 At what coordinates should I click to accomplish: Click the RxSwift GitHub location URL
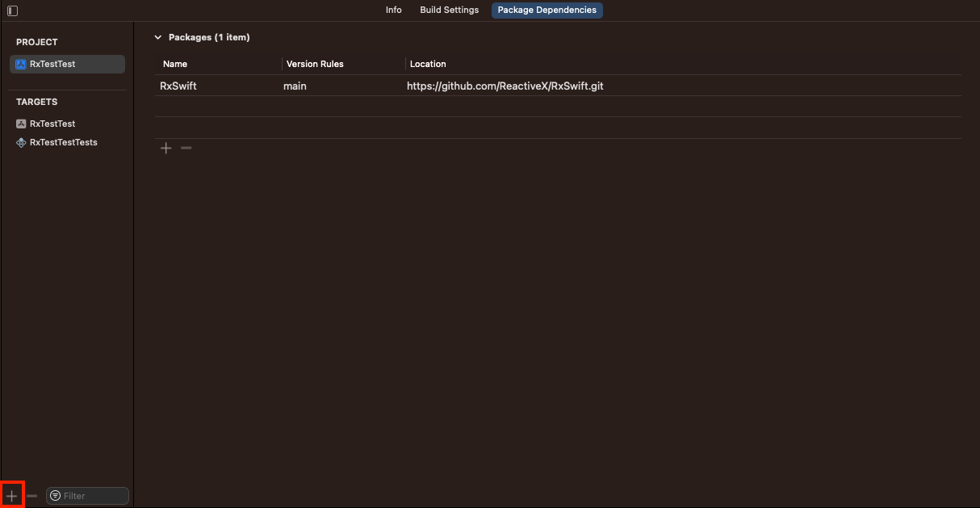point(505,86)
